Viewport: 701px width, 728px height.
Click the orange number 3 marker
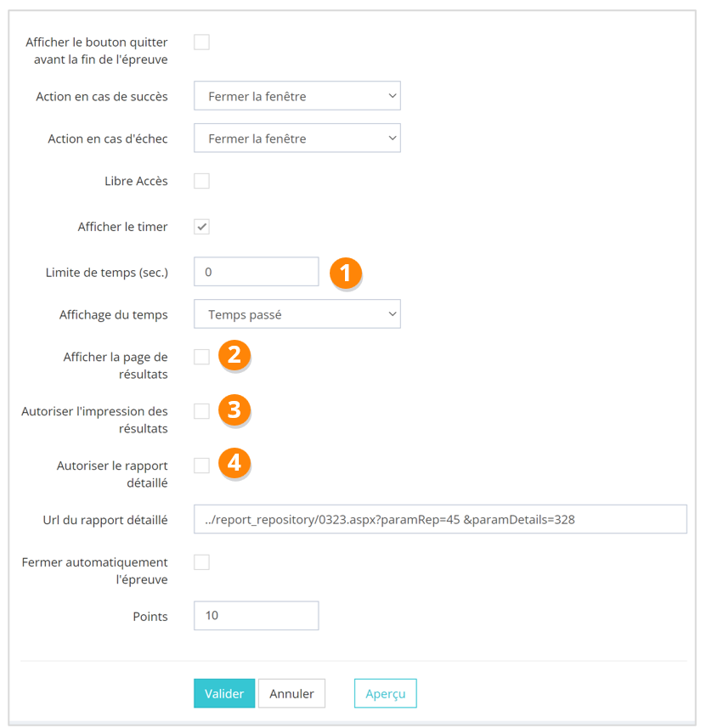pos(235,409)
